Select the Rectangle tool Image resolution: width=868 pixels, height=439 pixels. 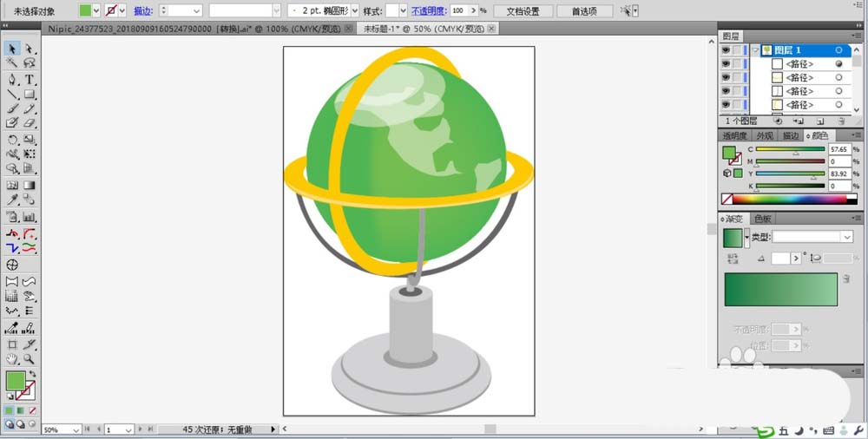tap(29, 94)
